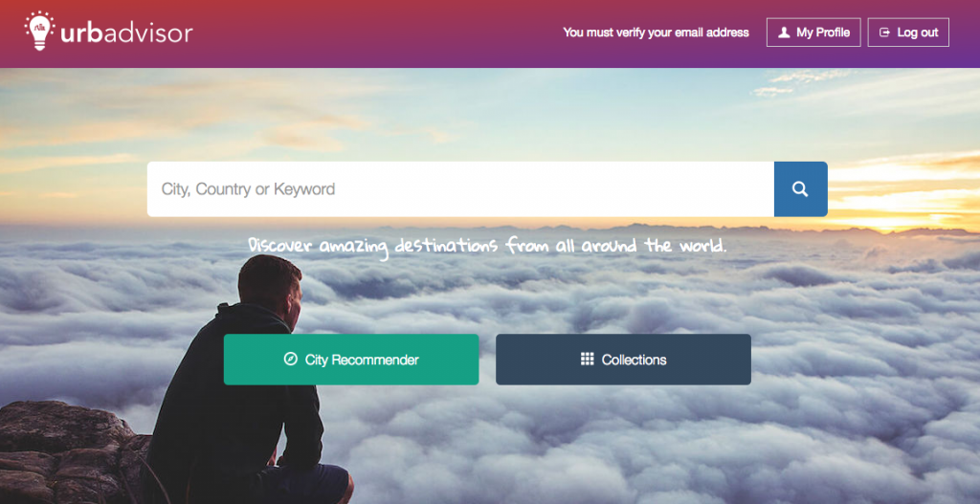Focus the City, Country or Keyword field

(x=460, y=189)
